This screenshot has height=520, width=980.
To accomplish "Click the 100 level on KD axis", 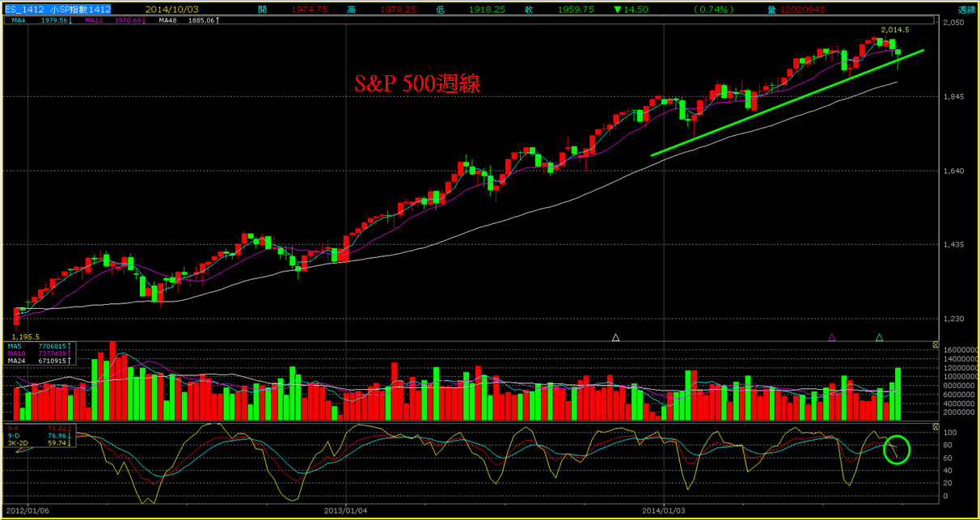I will point(950,433).
